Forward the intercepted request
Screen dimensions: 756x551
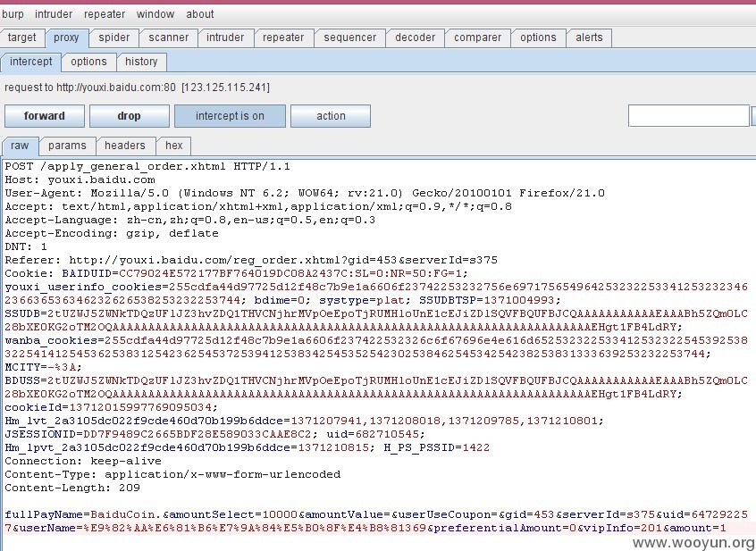pyautogui.click(x=45, y=116)
